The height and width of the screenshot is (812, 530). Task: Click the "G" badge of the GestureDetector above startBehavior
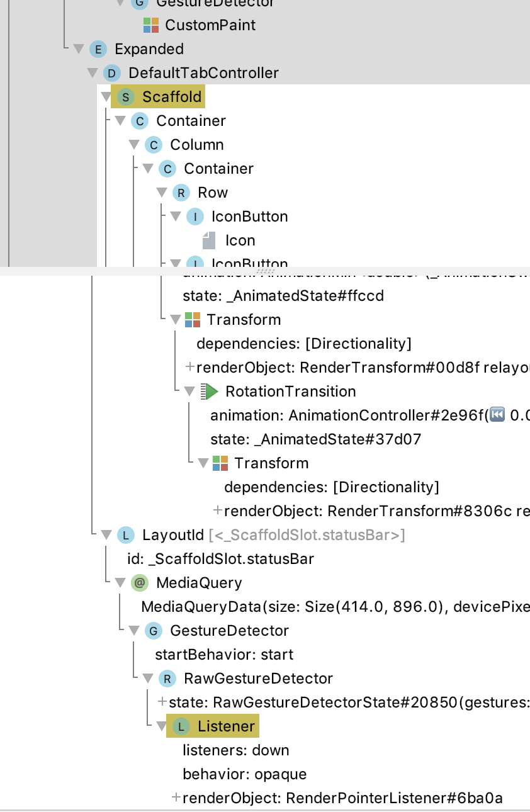(x=154, y=631)
